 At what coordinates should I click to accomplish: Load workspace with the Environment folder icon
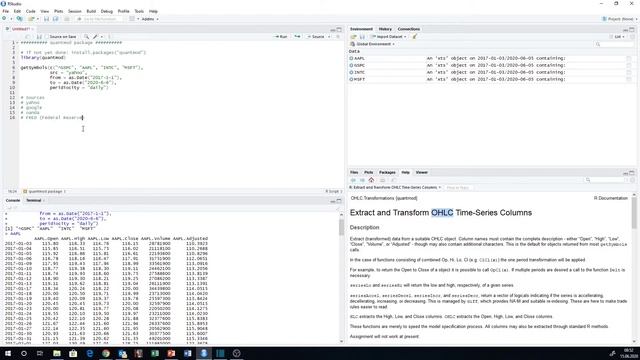(x=353, y=37)
